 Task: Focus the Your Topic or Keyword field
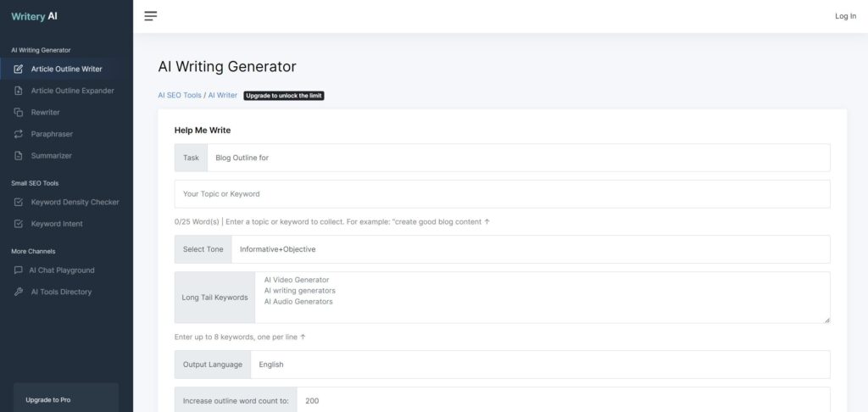point(502,194)
